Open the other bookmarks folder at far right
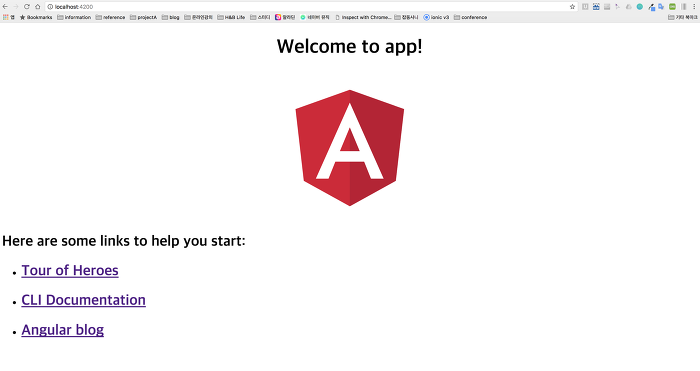 [x=683, y=17]
